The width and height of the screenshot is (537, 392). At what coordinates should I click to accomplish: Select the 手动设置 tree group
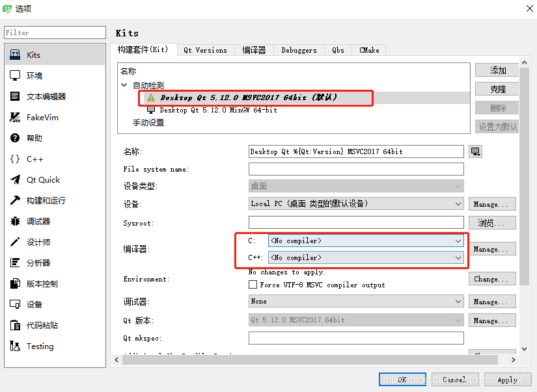click(x=148, y=122)
